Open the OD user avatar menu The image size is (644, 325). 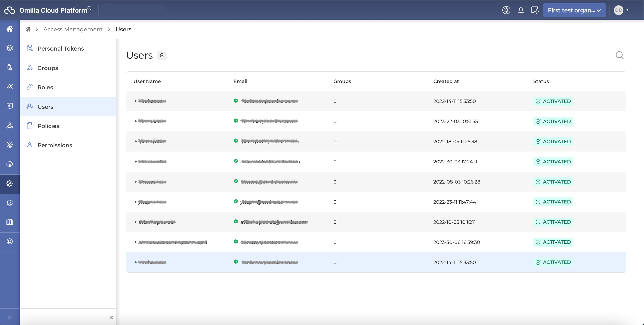click(621, 10)
